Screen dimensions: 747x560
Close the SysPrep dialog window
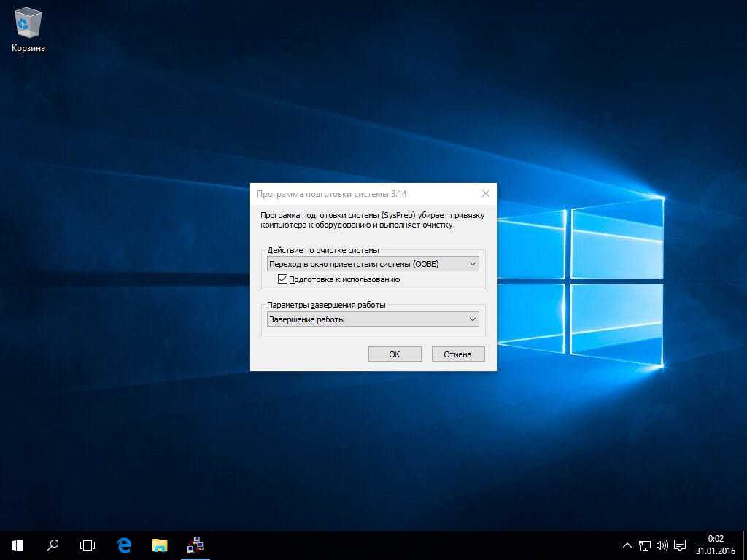(485, 193)
